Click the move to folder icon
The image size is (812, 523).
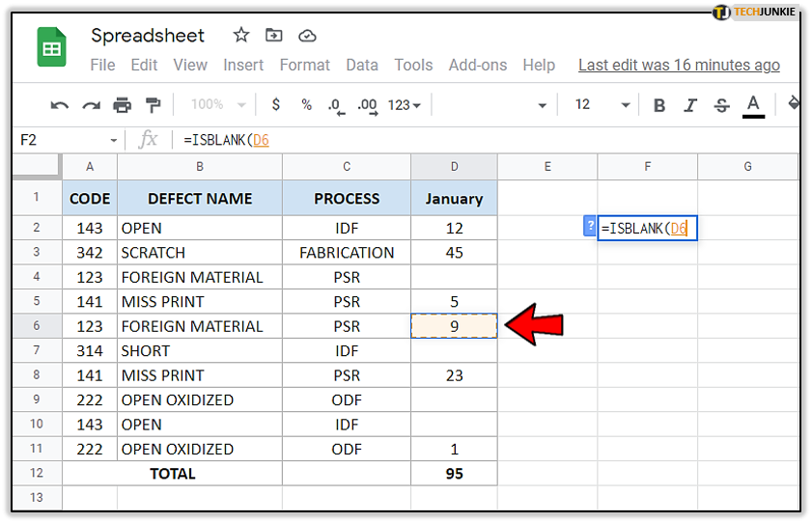(x=274, y=35)
